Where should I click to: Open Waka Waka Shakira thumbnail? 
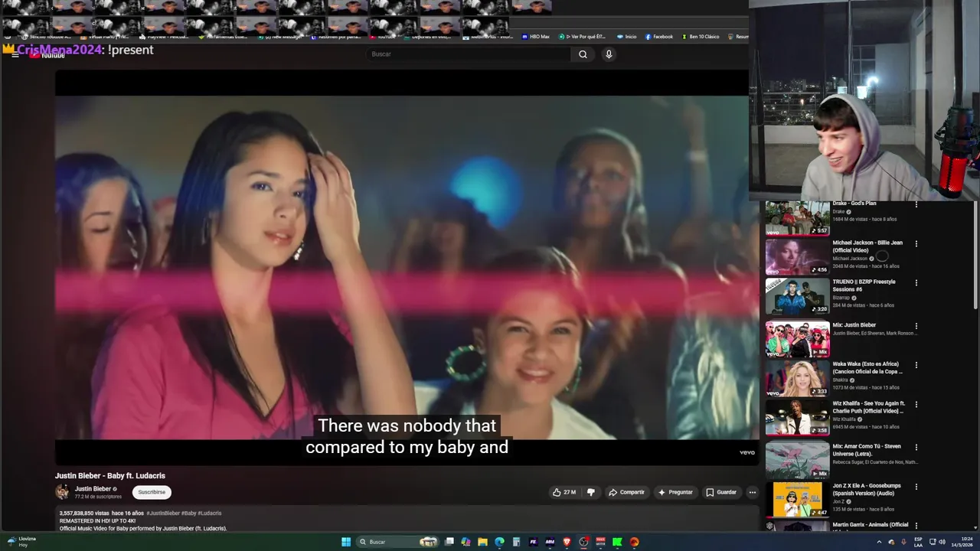pyautogui.click(x=797, y=378)
